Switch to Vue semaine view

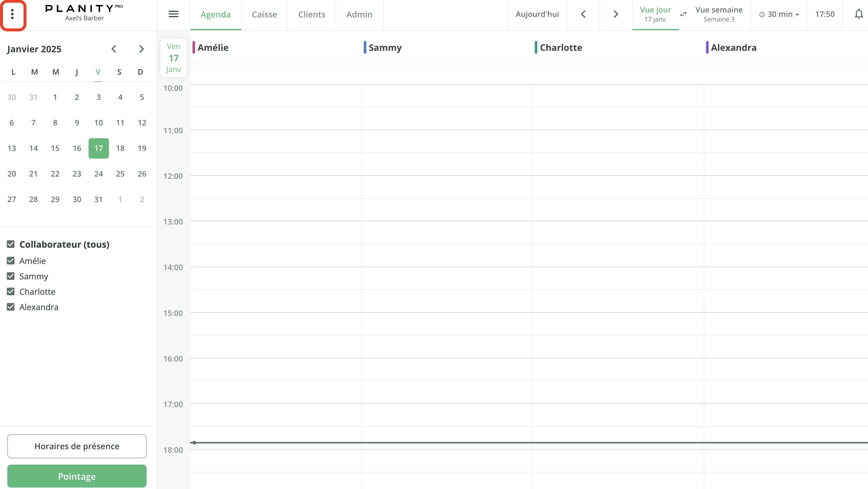[719, 14]
